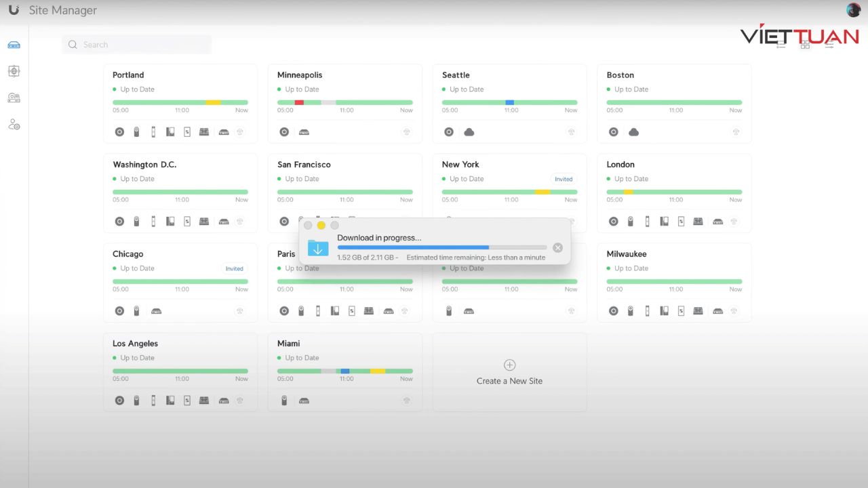Image resolution: width=868 pixels, height=488 pixels.
Task: Open the devices icon in sidebar
Action: (x=14, y=98)
